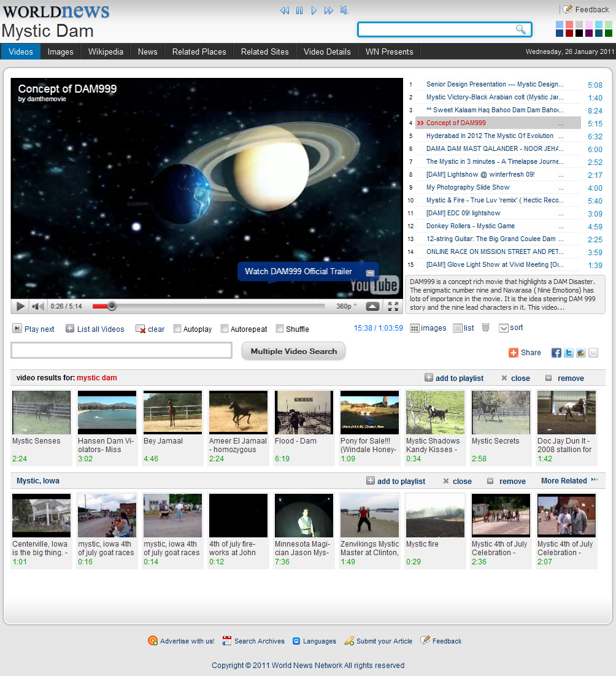Switch playlist to images view
Screen dimensions: 616x676
[428, 328]
